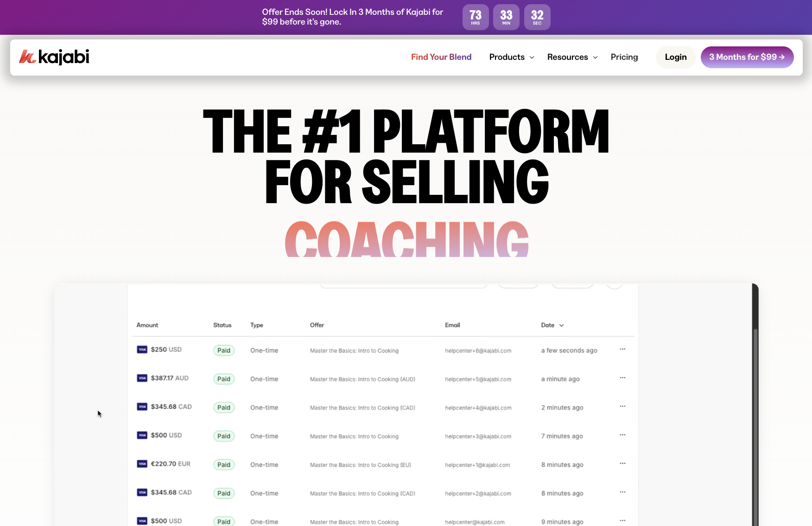Go to the Pricing page

click(x=624, y=57)
